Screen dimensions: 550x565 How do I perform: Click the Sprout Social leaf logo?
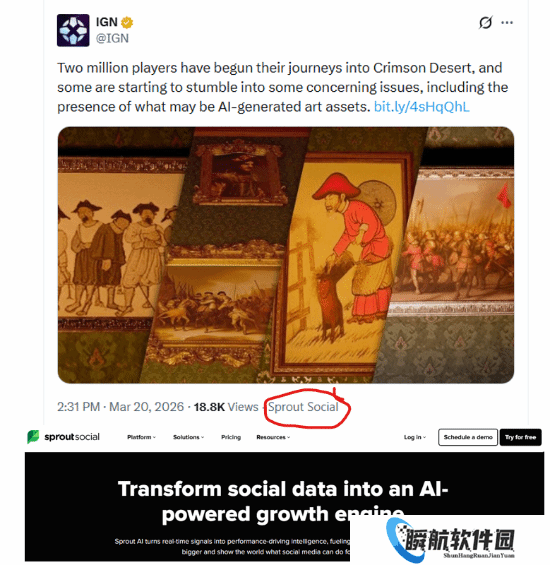tap(33, 437)
